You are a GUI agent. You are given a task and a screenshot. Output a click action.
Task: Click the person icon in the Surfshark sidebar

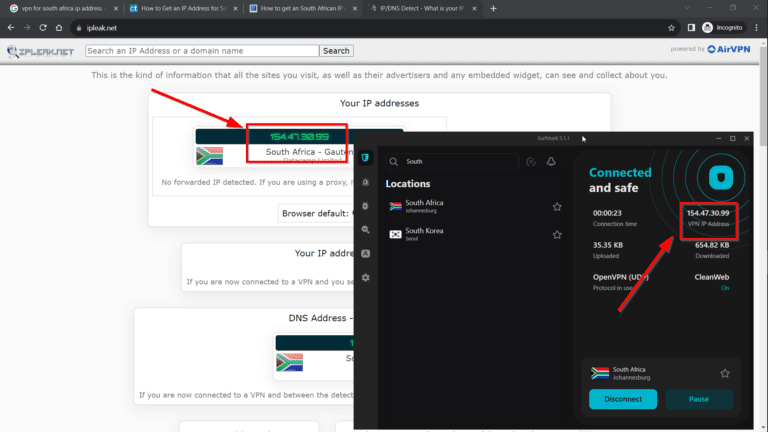pyautogui.click(x=367, y=253)
